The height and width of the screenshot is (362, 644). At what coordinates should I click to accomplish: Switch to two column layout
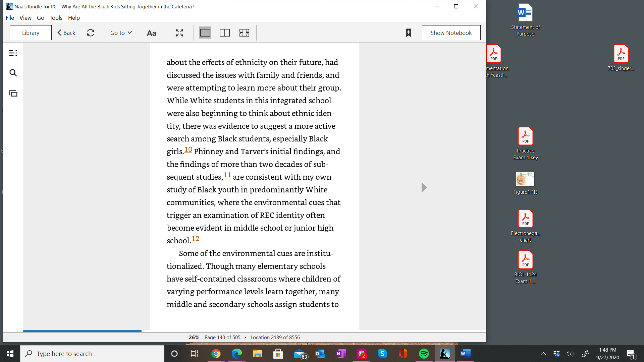225,33
